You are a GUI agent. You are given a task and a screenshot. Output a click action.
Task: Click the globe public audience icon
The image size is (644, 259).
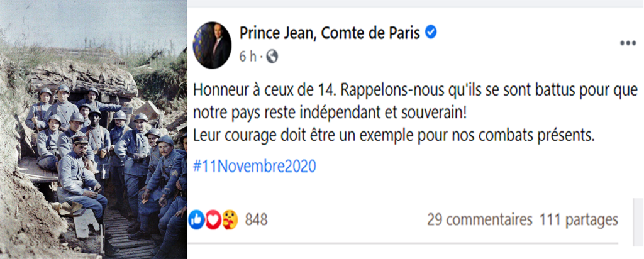click(x=272, y=57)
